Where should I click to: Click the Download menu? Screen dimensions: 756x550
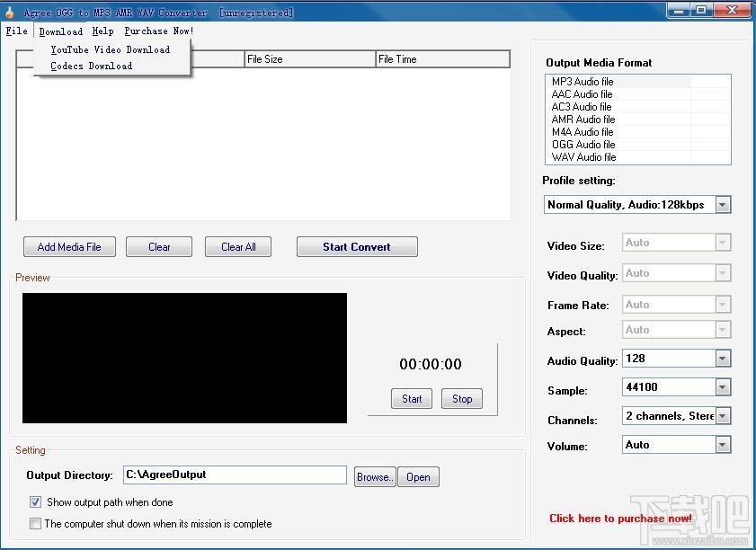pyautogui.click(x=61, y=31)
